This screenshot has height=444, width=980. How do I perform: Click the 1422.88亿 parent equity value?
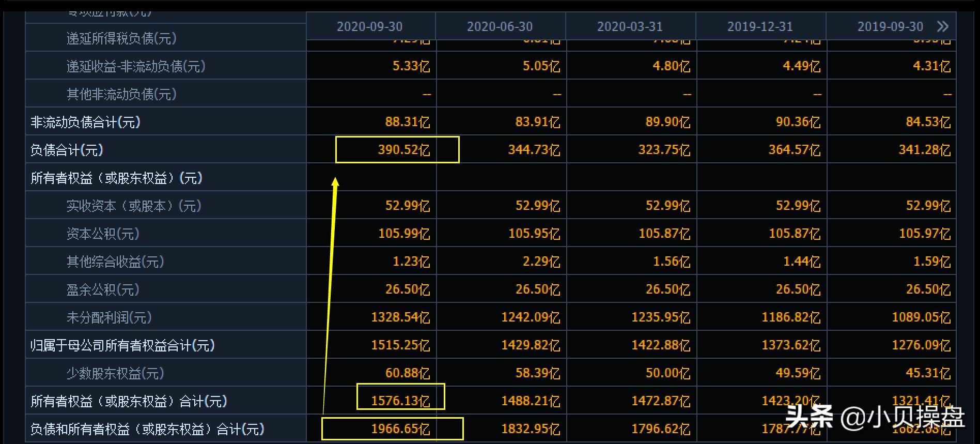[661, 345]
